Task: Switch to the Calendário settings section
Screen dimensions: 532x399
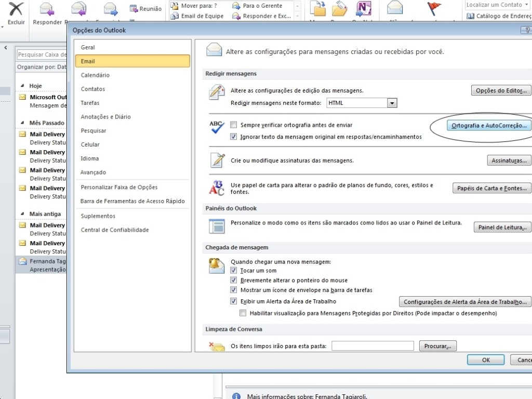Action: point(95,75)
